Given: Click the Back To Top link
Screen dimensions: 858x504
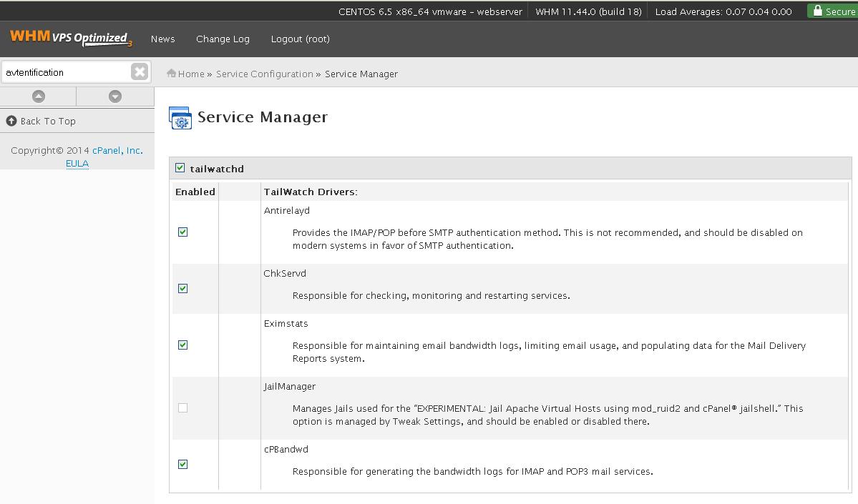Looking at the screenshot, I should (48, 121).
